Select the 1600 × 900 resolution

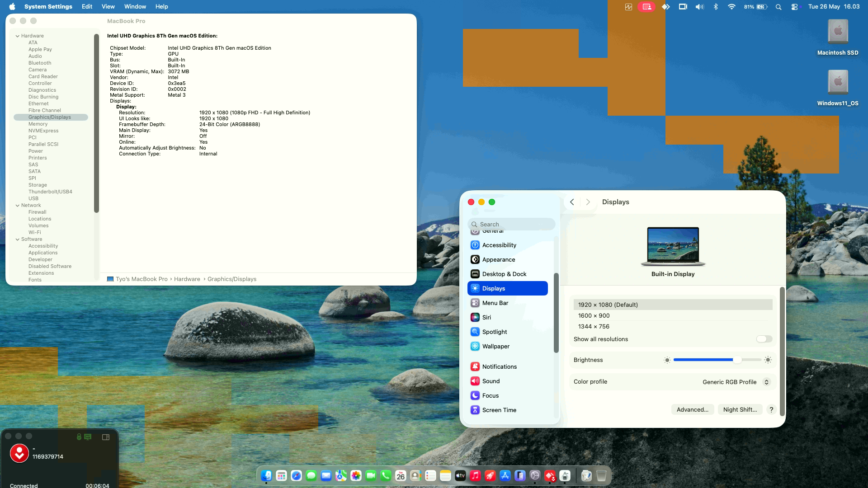(673, 315)
